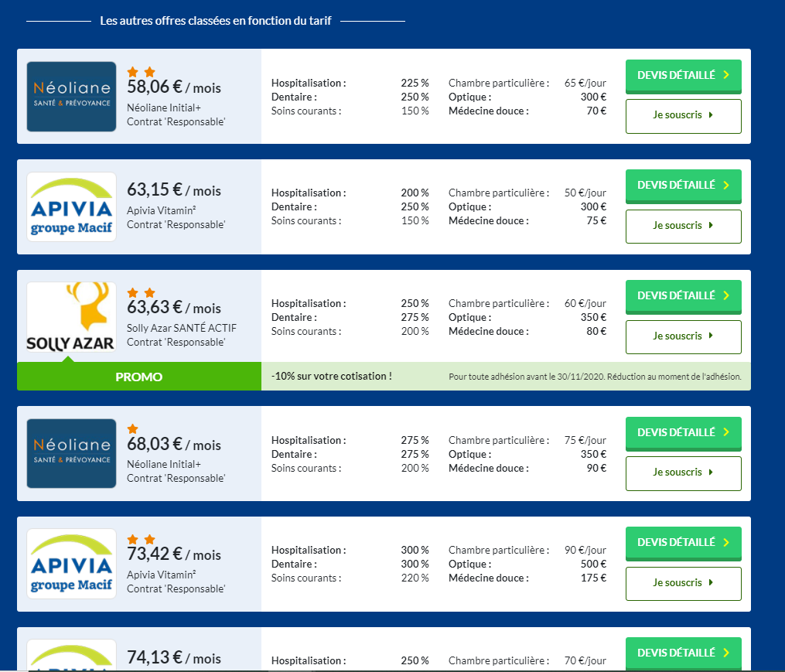Open Devis Détaillé for the 63,15 € Apivia offer
The image size is (785, 672).
click(683, 186)
